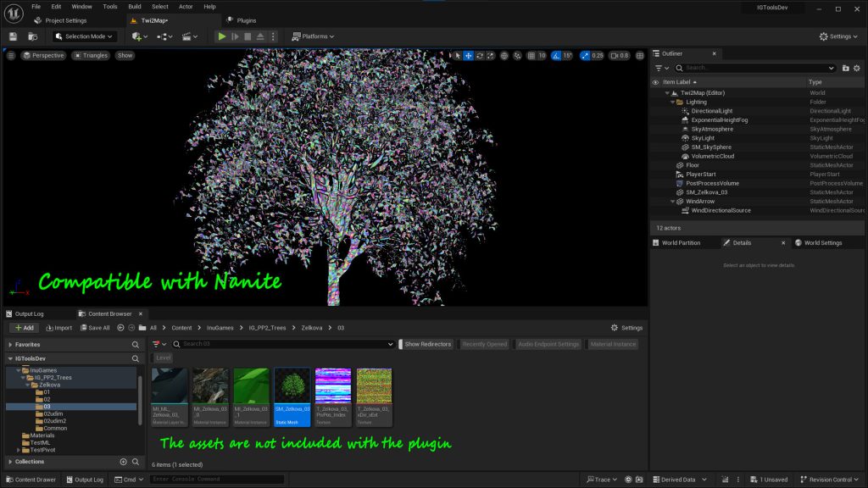Switch to the World Settings tab

819,243
